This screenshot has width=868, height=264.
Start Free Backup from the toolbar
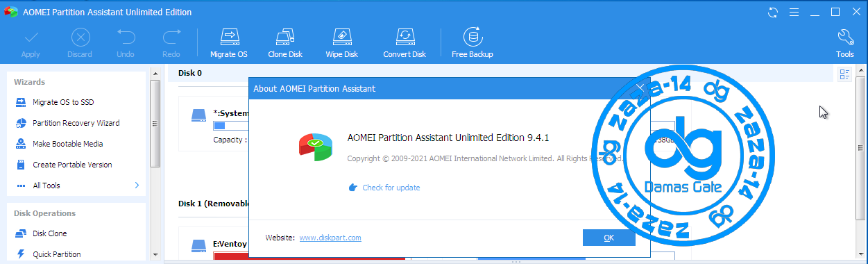pos(472,43)
